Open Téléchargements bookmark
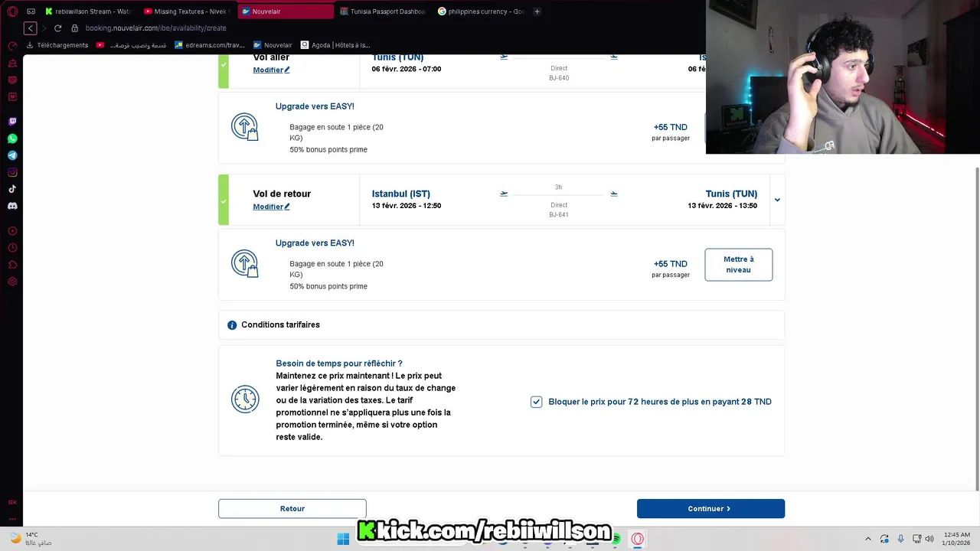Viewport: 980px width, 551px height. 57,45
